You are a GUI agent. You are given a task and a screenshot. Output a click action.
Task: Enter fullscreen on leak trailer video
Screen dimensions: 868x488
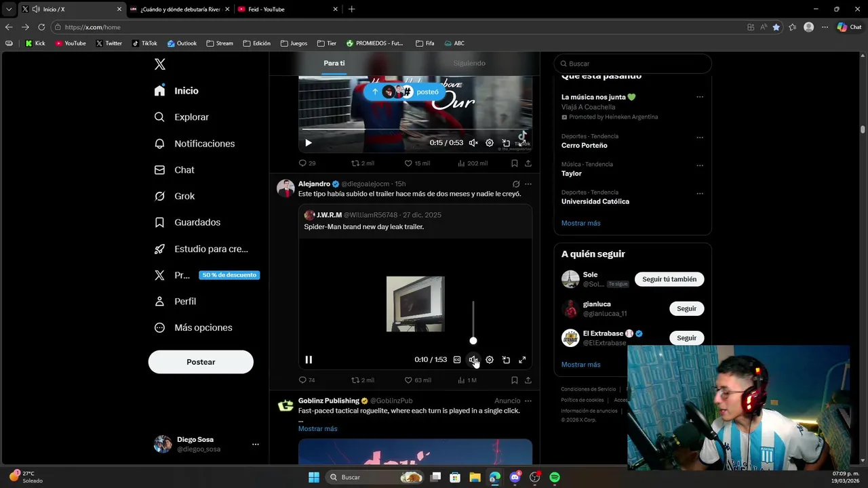[522, 360]
